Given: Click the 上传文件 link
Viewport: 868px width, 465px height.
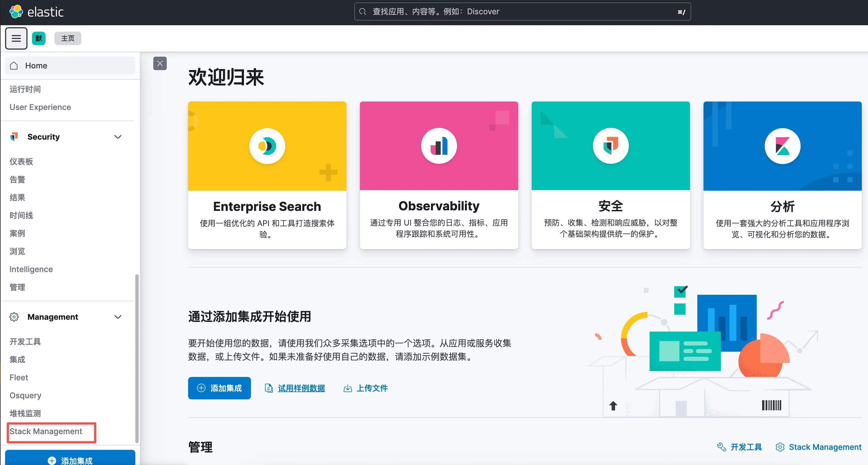Looking at the screenshot, I should click(x=372, y=388).
